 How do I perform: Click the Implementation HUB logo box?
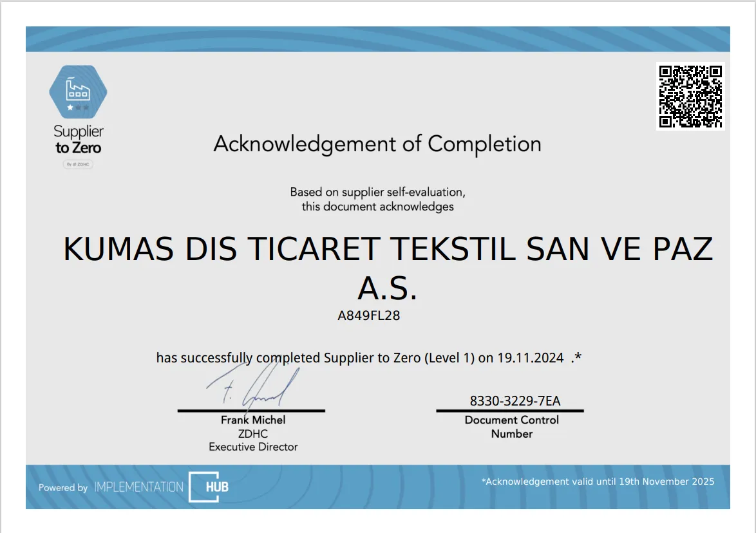pos(209,487)
